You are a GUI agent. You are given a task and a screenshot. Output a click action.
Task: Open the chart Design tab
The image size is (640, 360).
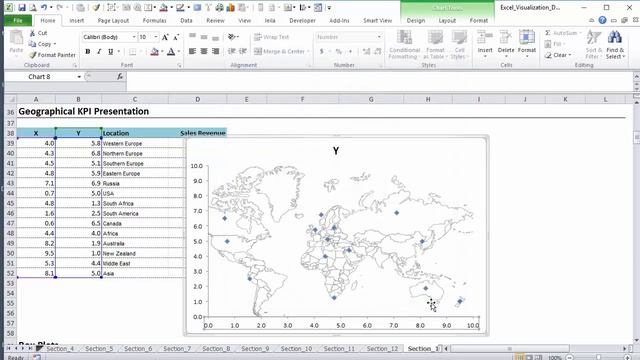pyautogui.click(x=416, y=20)
